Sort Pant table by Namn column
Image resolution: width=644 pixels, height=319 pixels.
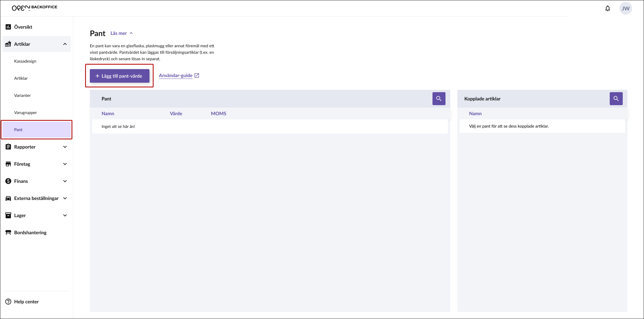coord(108,113)
